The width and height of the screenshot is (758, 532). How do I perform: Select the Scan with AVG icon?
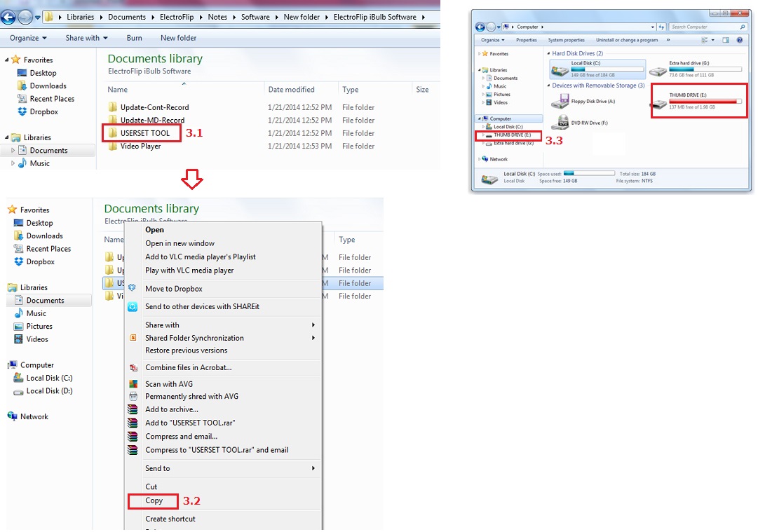(x=133, y=384)
